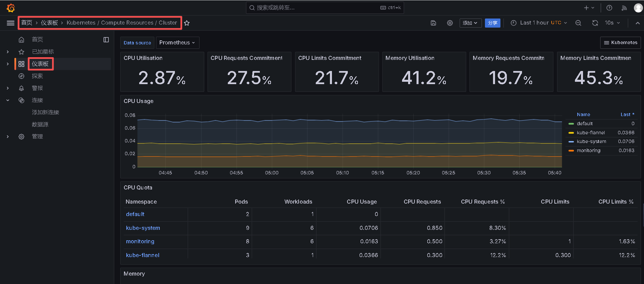The image size is (644, 284).
Task: Click the Grafana logo
Action: [11, 8]
